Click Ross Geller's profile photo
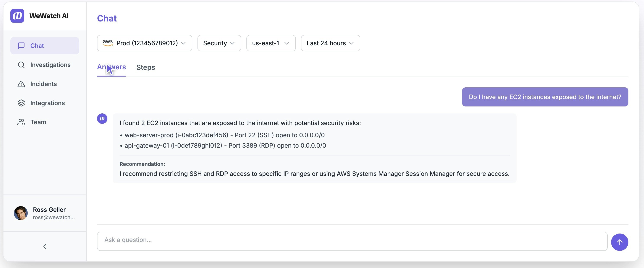This screenshot has width=644, height=268. (x=21, y=213)
